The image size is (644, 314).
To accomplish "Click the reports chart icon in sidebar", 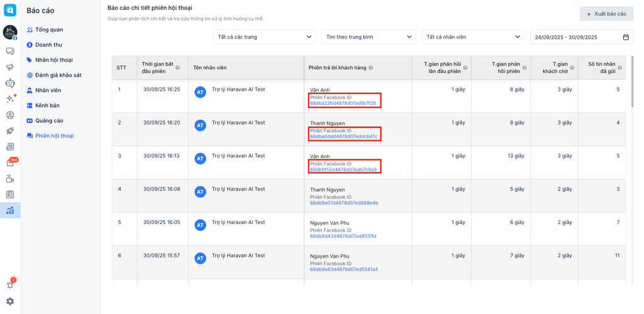I will (x=10, y=210).
